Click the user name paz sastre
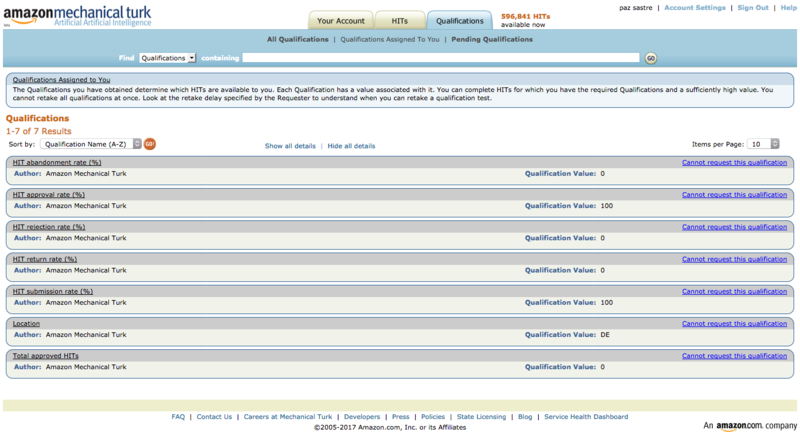800x436 pixels. [x=636, y=8]
